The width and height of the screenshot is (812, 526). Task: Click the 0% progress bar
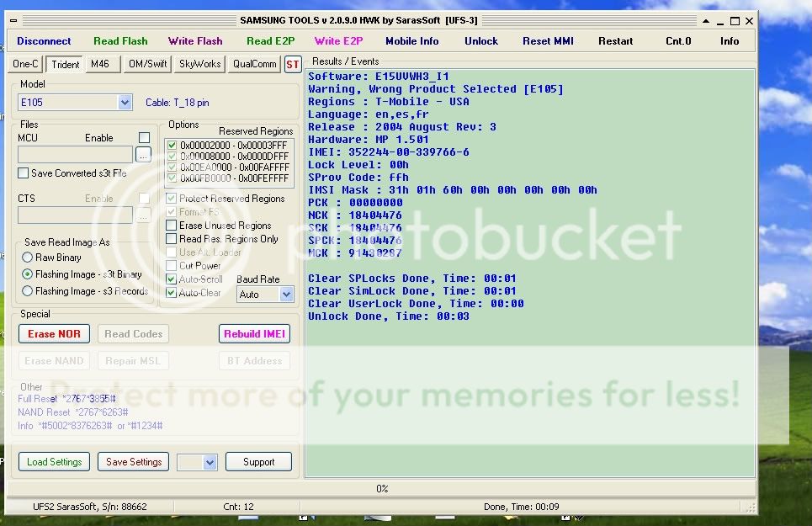click(x=382, y=488)
